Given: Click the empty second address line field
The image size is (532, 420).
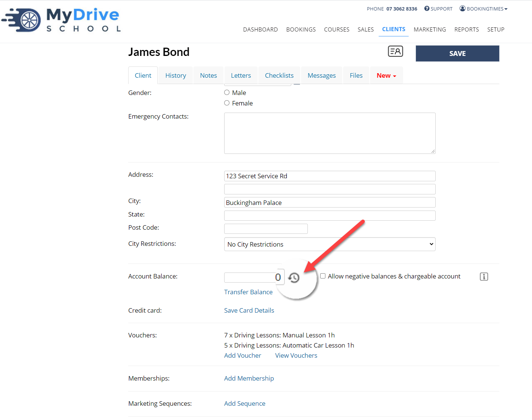Looking at the screenshot, I should click(x=330, y=189).
